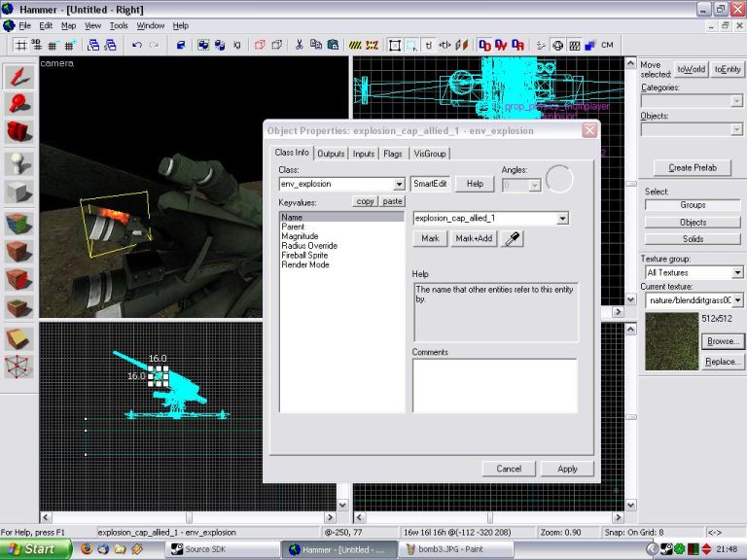747x560 pixels.
Task: Click the Ungroup objects icon
Action: 220,46
